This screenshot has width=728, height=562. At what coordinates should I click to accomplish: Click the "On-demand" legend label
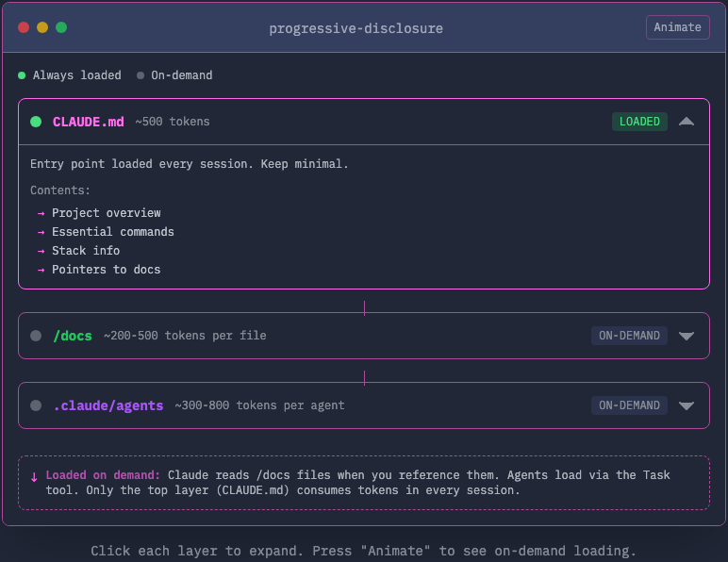pos(182,75)
